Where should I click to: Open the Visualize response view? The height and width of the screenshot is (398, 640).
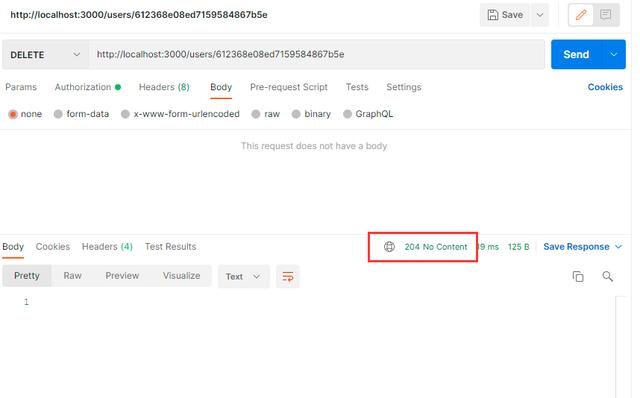coord(181,276)
